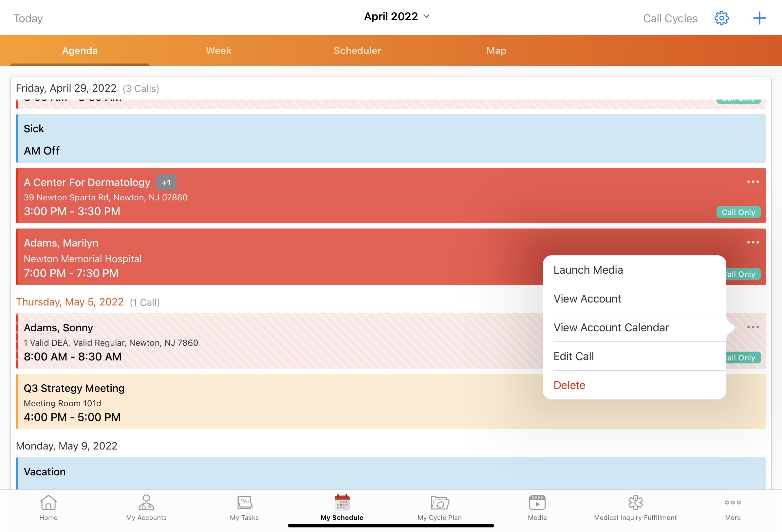
Task: Tap the plus icon to add entry
Action: (x=759, y=18)
